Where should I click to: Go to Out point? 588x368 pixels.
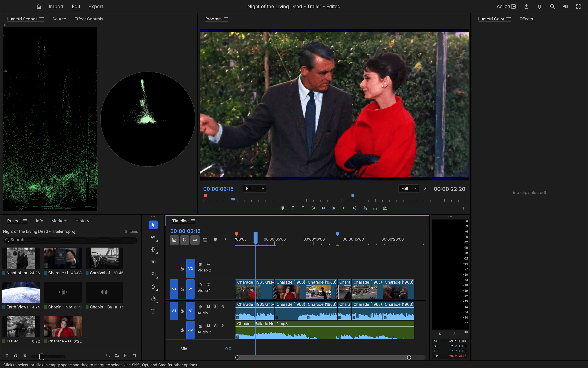(x=354, y=208)
